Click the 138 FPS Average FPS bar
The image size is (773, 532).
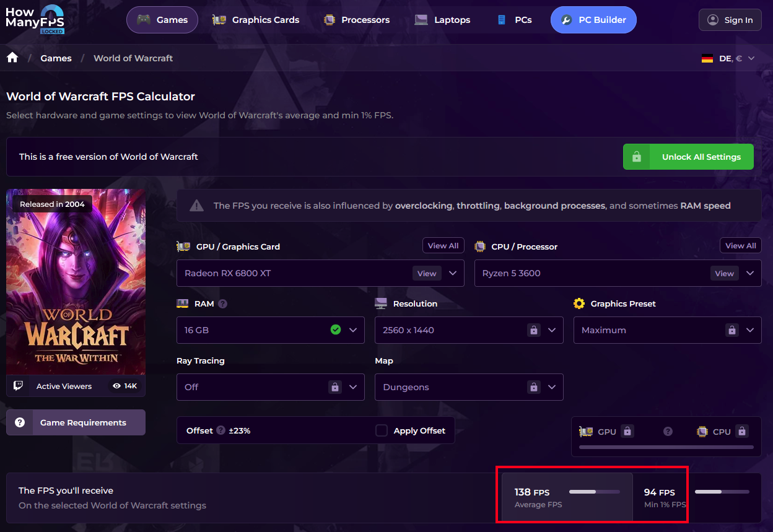[x=595, y=492]
